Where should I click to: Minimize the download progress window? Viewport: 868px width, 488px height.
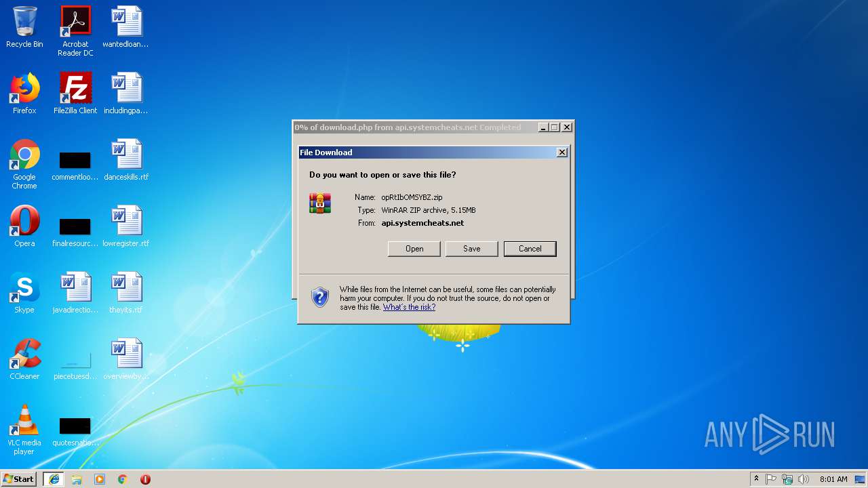(543, 127)
